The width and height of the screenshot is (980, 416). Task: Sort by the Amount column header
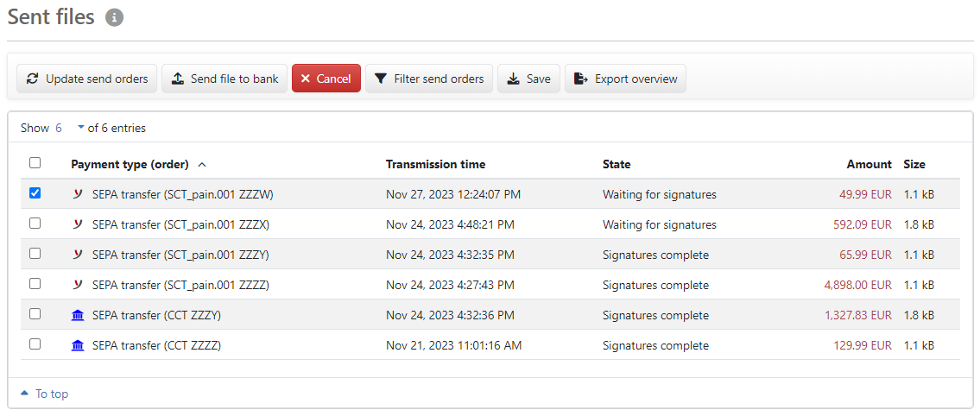[x=869, y=164]
